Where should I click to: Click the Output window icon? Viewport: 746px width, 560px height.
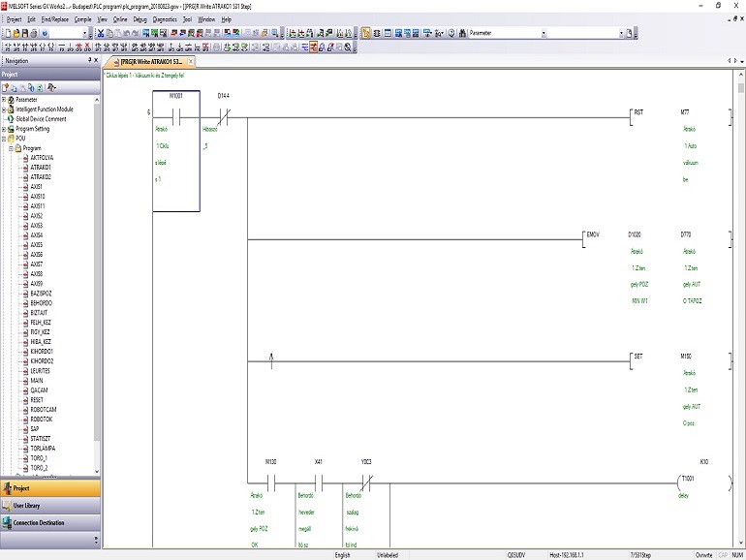(x=387, y=33)
